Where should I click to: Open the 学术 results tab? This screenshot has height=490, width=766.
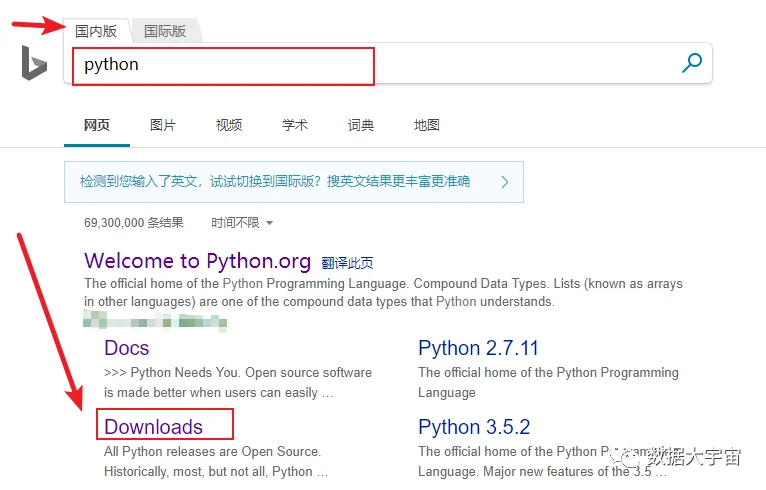coord(295,125)
